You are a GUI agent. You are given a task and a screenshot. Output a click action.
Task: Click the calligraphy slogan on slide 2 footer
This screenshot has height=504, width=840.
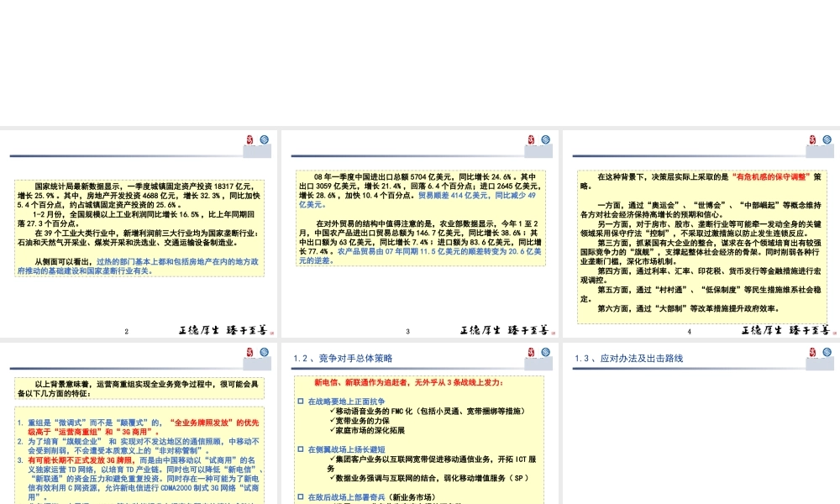click(223, 330)
